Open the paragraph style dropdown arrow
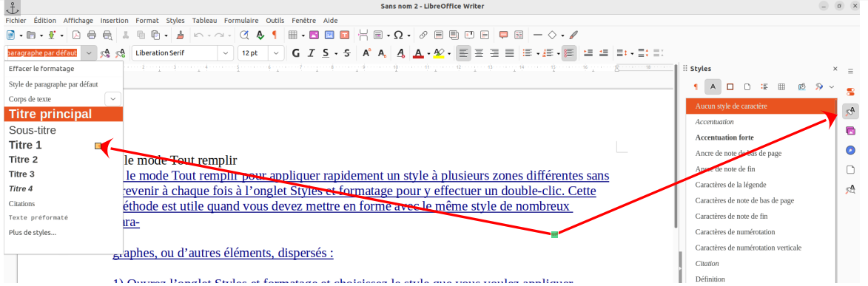This screenshot has height=286, width=868. (90, 53)
